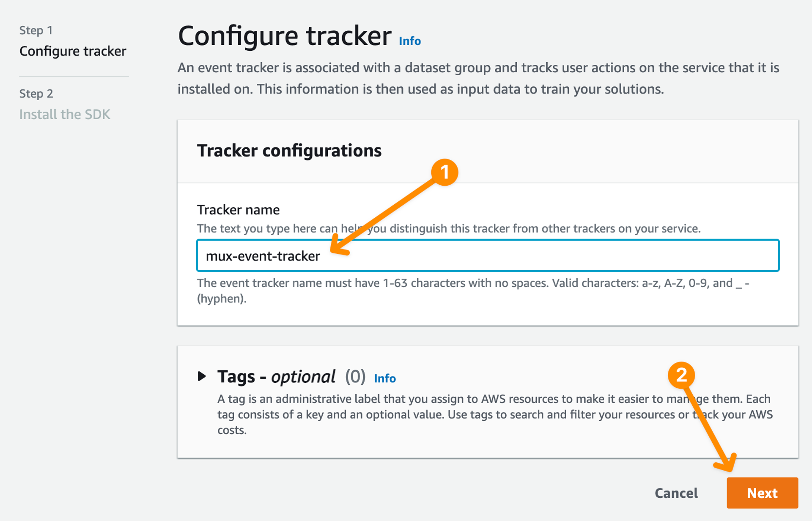The image size is (812, 521).
Task: Select the mux-event-tracker text value
Action: 263,255
